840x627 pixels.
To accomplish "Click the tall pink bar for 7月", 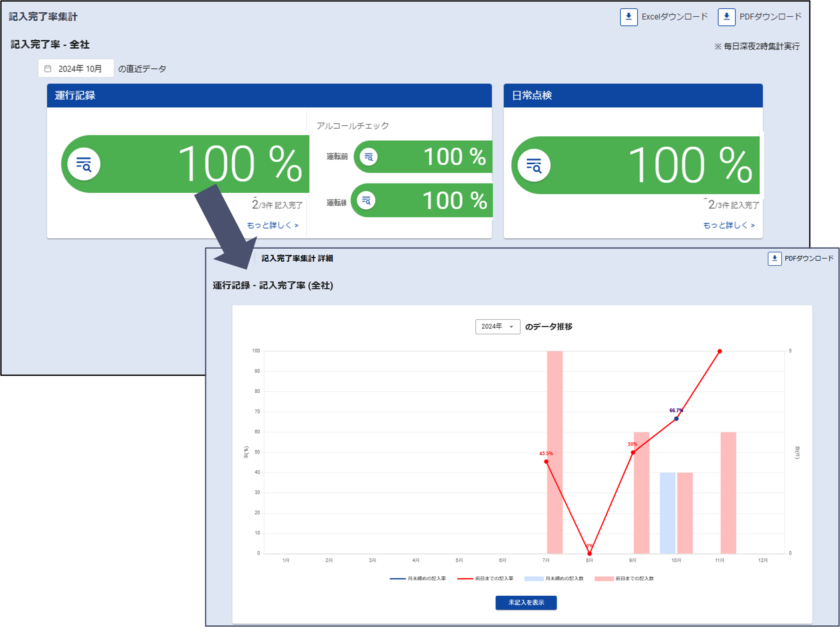I will point(555,452).
